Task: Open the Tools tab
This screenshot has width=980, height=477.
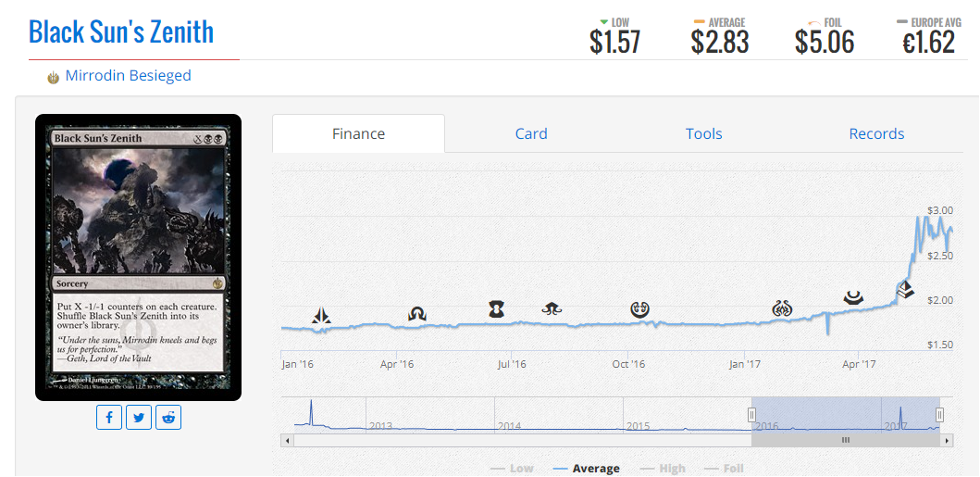Action: (x=703, y=133)
